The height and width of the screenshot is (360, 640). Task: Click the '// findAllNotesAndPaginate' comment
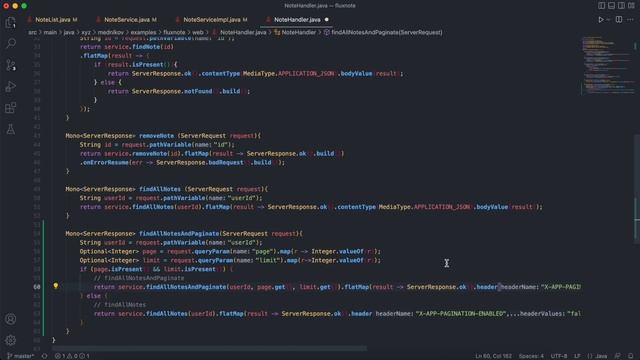coord(139,278)
